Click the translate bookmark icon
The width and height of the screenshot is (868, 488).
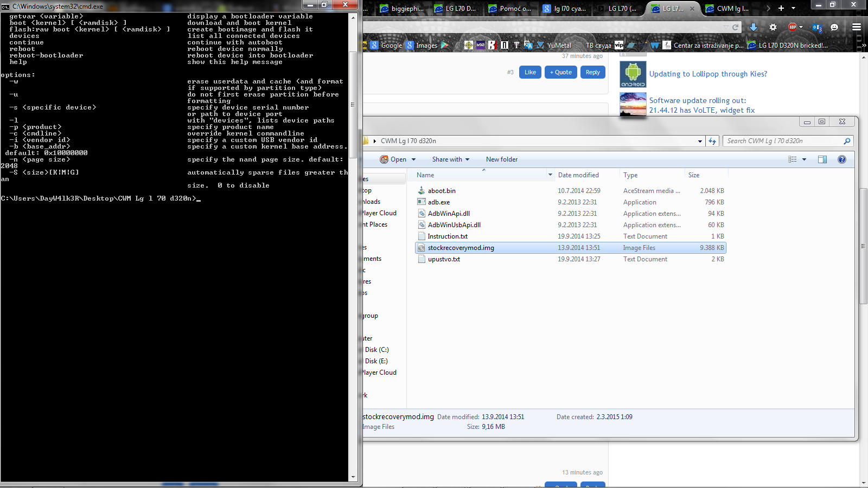coord(528,45)
